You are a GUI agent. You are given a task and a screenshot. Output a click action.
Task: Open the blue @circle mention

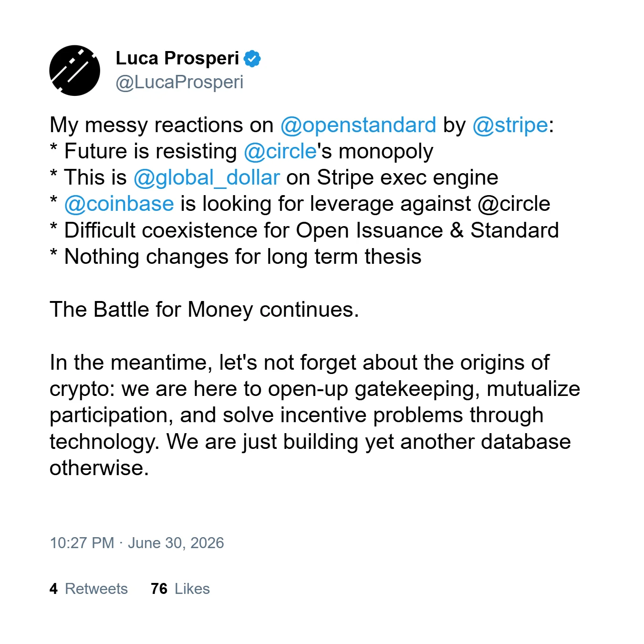tap(280, 151)
